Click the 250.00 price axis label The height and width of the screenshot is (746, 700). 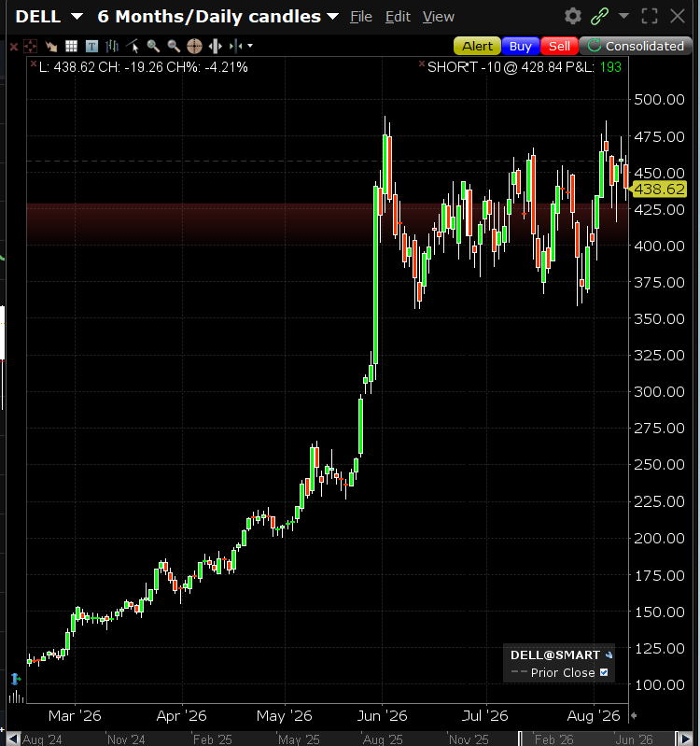point(659,465)
